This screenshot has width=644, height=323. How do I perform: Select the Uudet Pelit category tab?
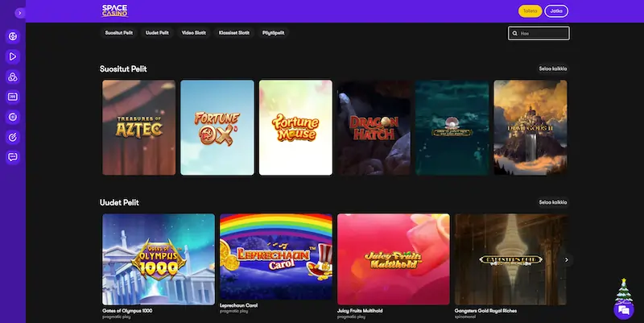[x=157, y=33]
